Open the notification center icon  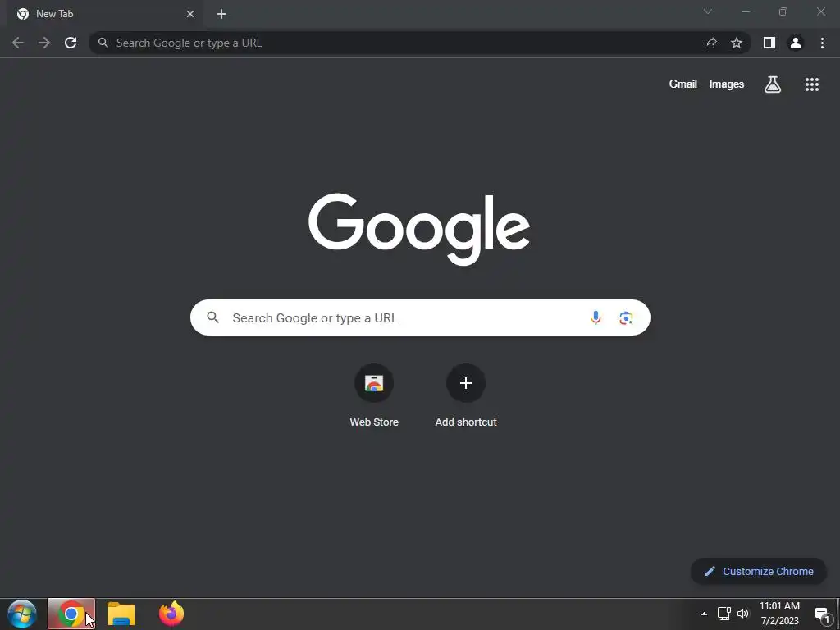(823, 615)
